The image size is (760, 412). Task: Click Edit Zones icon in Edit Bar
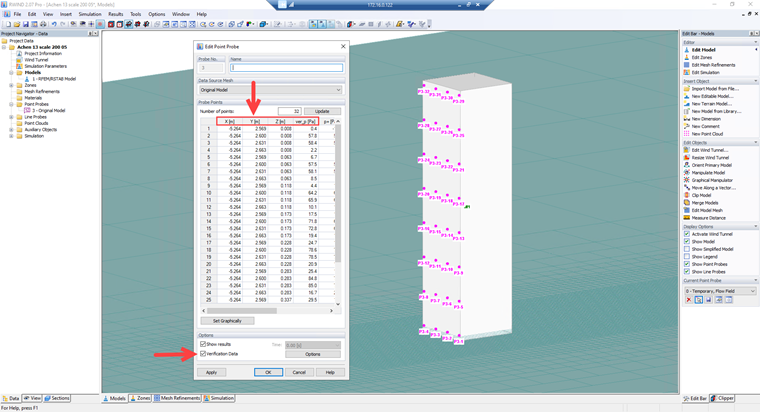[686, 57]
